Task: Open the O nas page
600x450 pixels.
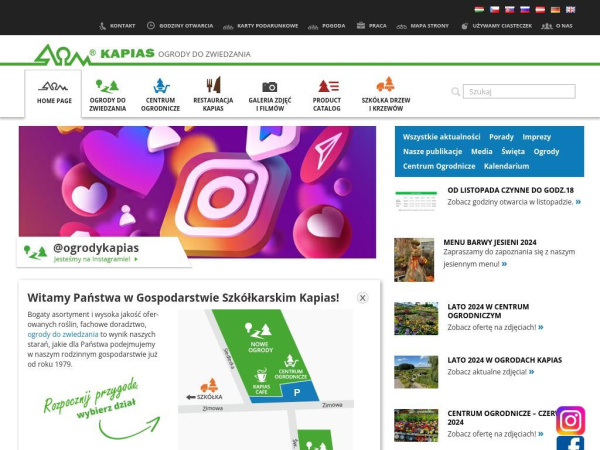Action: pyautogui.click(x=557, y=26)
